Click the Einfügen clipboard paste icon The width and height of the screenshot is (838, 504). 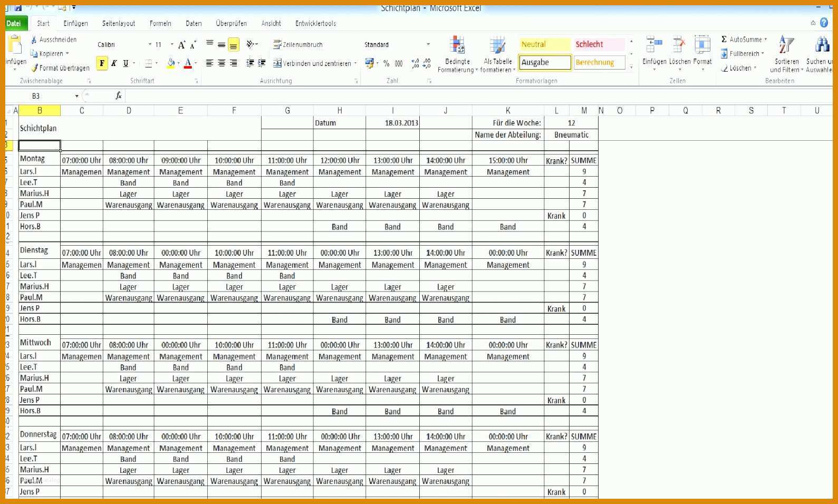(15, 45)
